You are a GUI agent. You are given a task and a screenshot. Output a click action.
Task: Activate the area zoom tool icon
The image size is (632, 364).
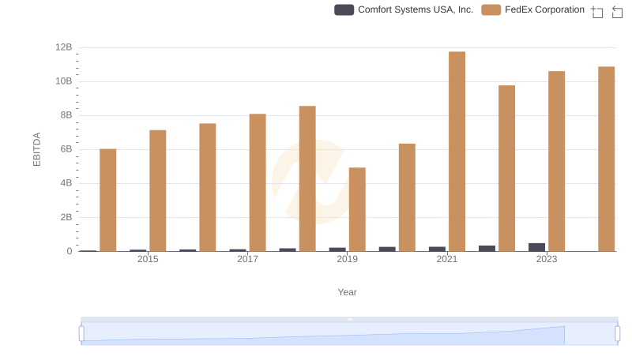click(597, 12)
